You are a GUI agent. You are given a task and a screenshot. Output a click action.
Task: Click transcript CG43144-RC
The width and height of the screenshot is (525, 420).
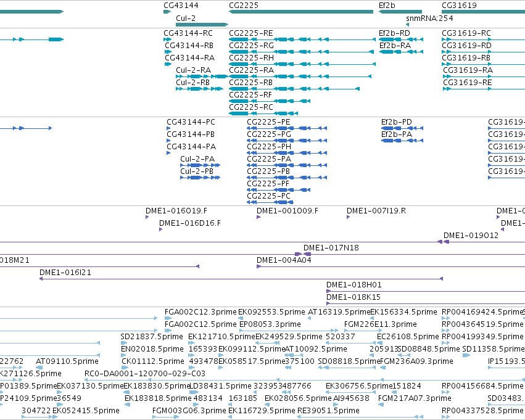pos(188,33)
